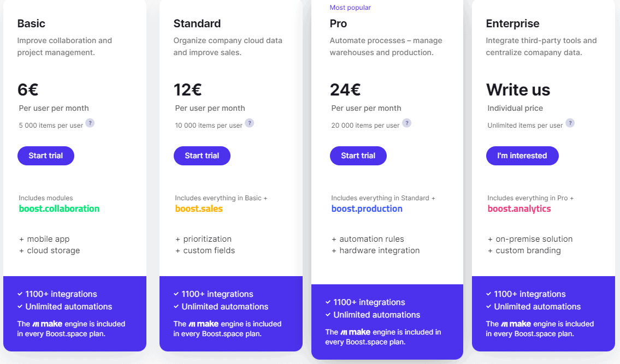Screen dimensions: 620x364
Task: Open the boost.production module link
Action: 367,208
